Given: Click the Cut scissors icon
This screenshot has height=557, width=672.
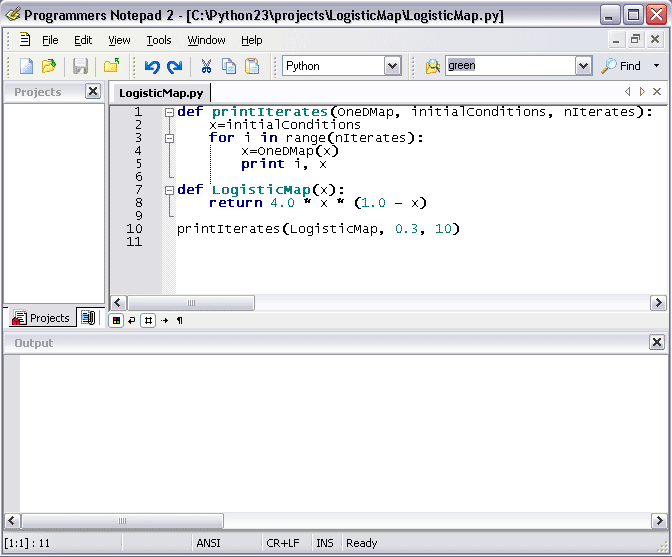Looking at the screenshot, I should pyautogui.click(x=206, y=66).
